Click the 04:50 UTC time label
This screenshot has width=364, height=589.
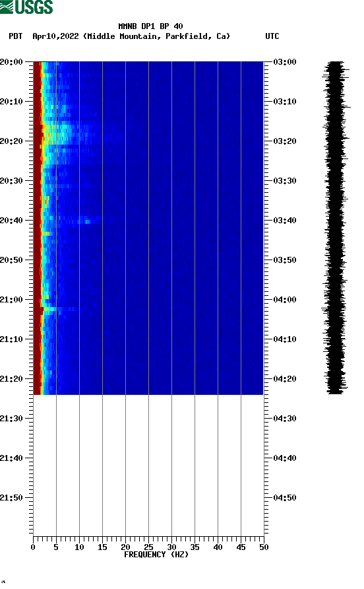pos(285,498)
